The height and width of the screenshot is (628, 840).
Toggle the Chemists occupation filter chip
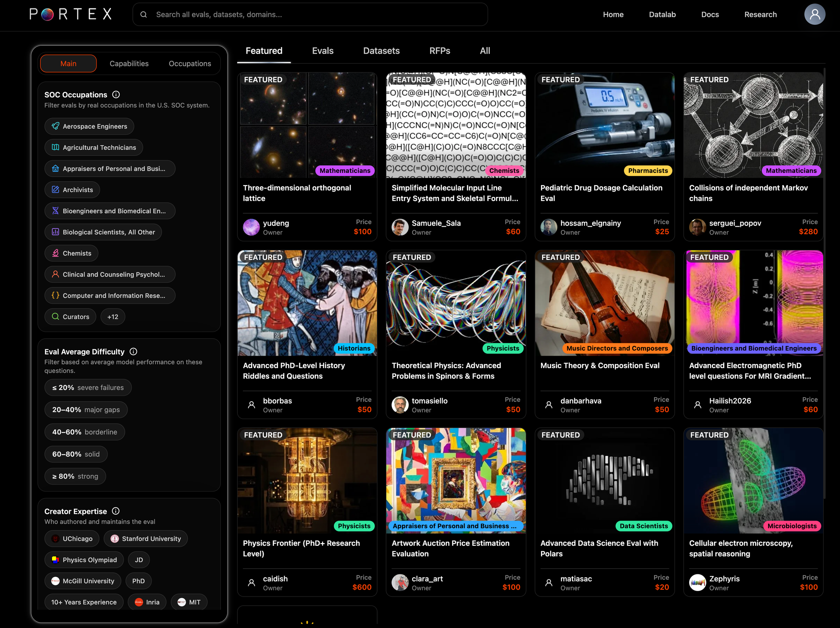71,253
